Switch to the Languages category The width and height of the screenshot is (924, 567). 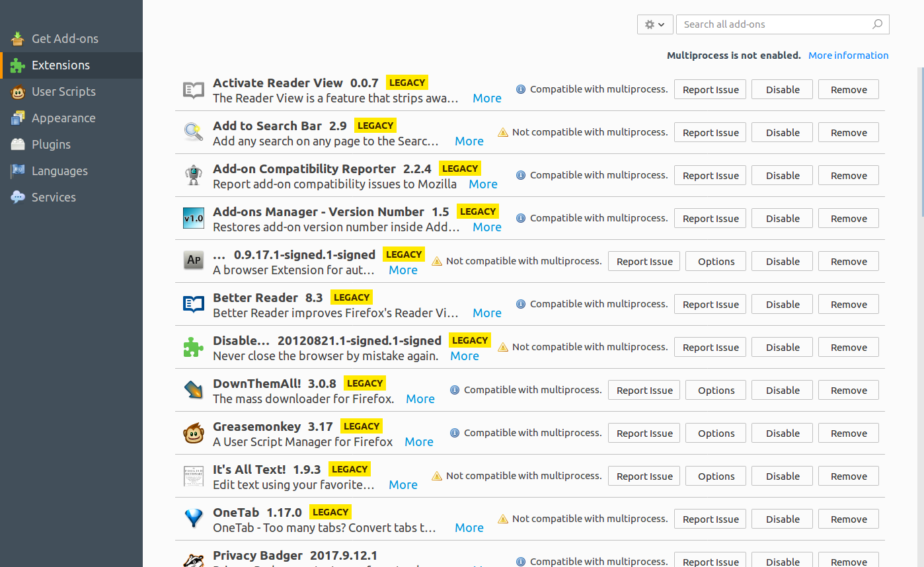pos(71,170)
